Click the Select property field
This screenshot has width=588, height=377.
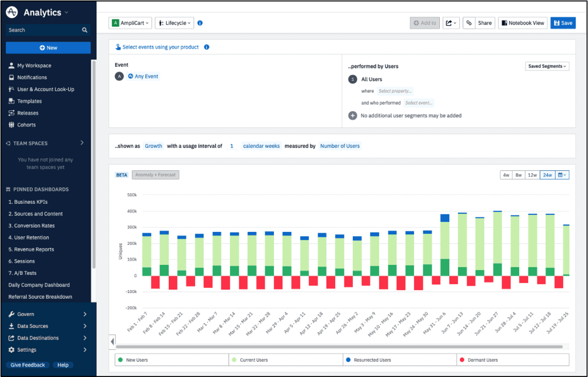click(x=395, y=91)
